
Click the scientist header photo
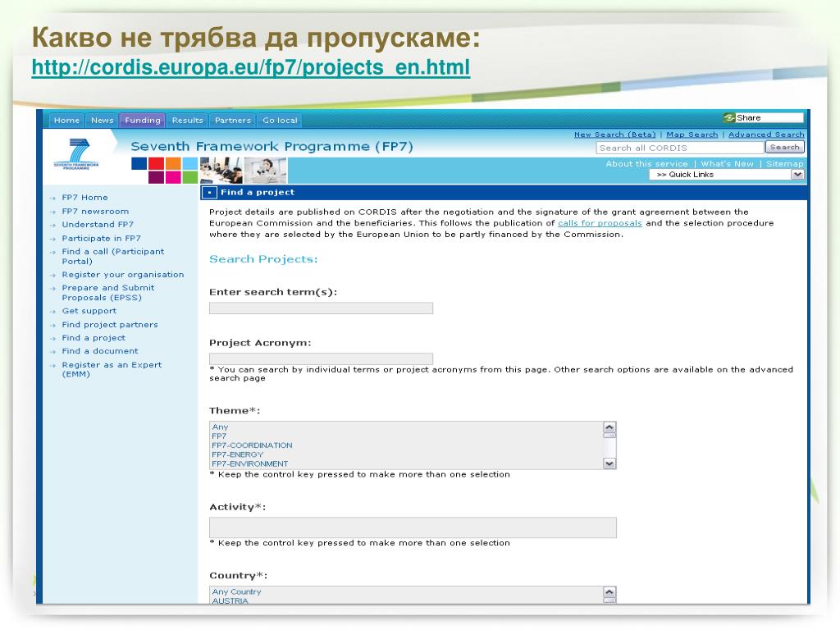266,171
